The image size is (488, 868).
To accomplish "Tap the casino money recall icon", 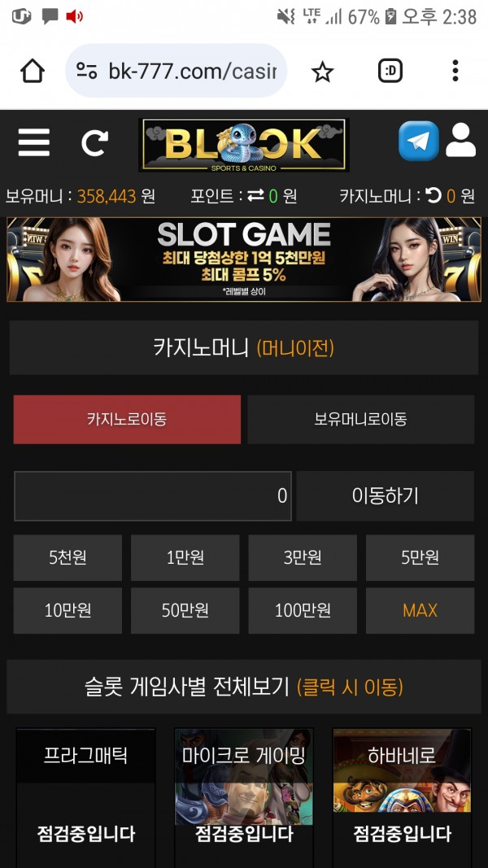I will point(434,195).
